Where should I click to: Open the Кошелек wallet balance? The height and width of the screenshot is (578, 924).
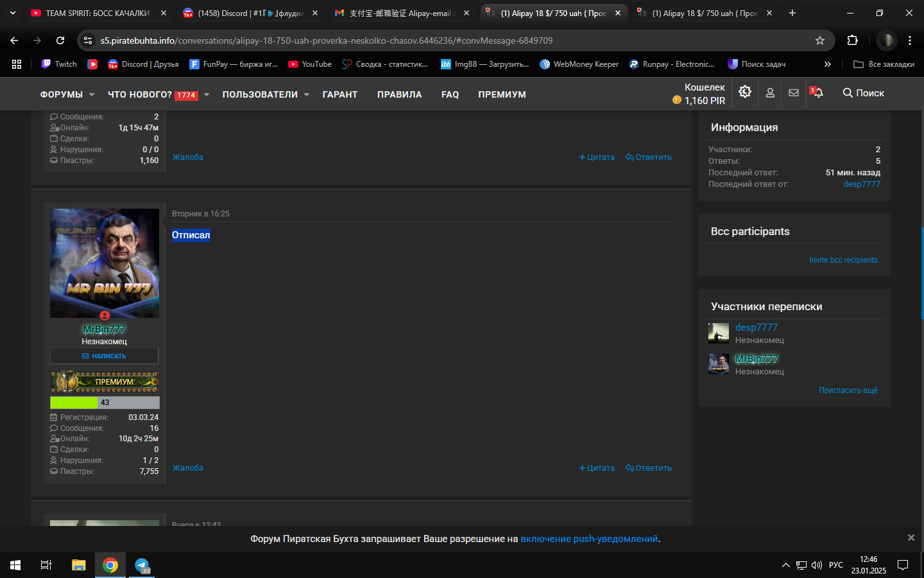(699, 94)
